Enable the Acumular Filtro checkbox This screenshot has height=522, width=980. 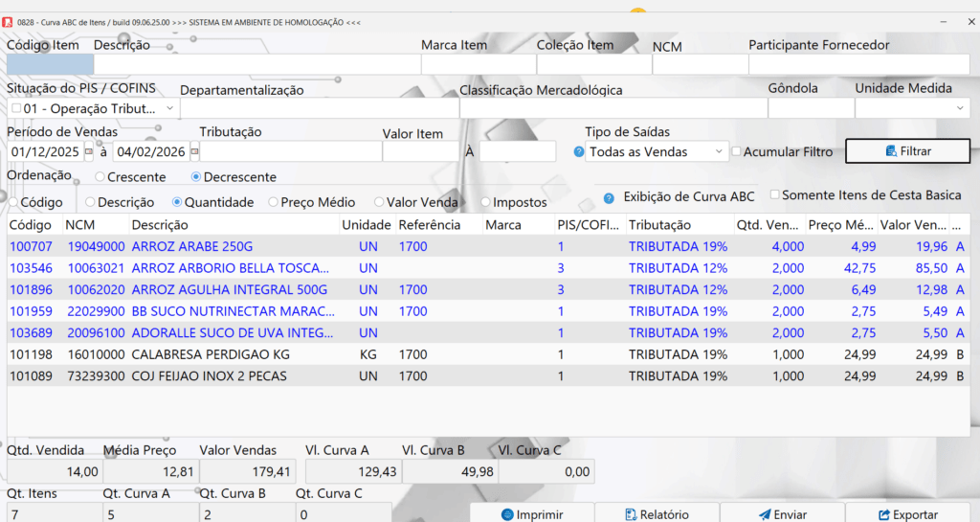(736, 151)
